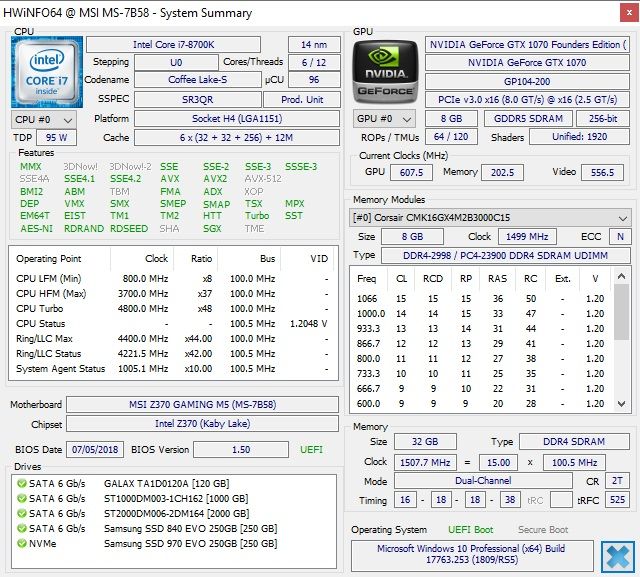This screenshot has width=640, height=577.
Task: Expand the Corsair memory module dropdown
Action: [490, 217]
